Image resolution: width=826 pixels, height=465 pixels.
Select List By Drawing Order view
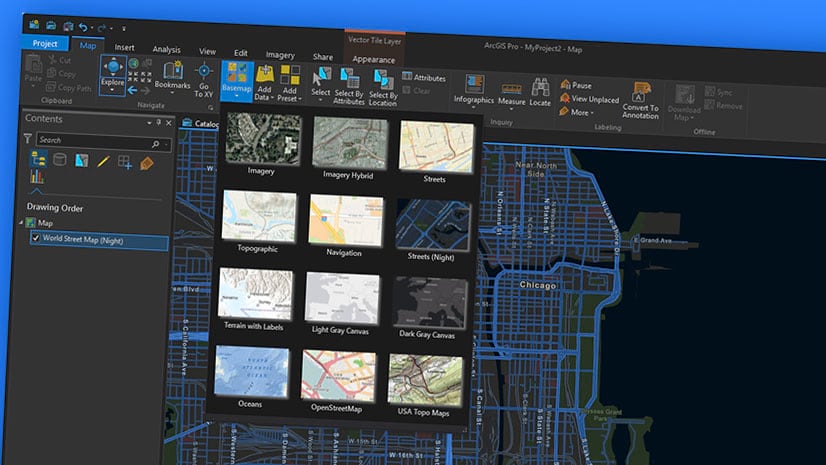click(x=38, y=159)
